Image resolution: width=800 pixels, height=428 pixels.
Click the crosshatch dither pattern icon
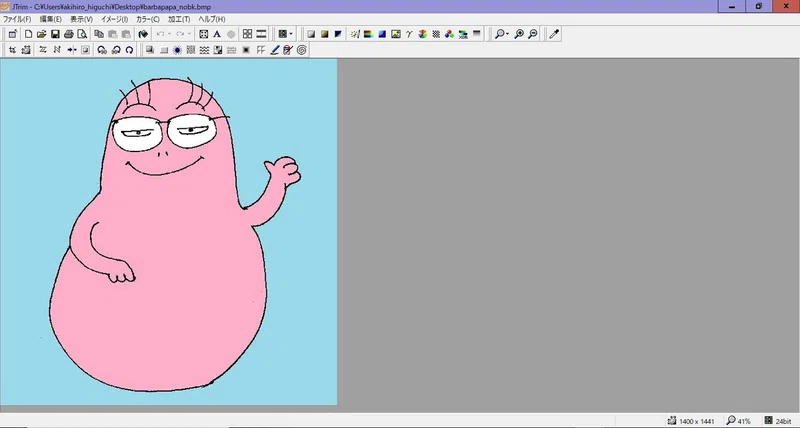coord(436,34)
